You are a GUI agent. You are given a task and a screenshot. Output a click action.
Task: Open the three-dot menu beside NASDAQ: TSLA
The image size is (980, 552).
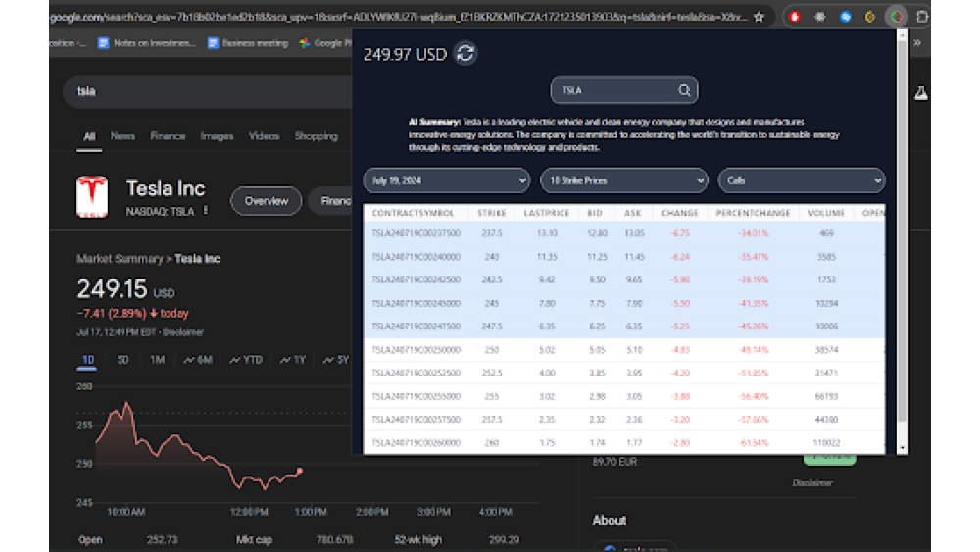point(206,212)
